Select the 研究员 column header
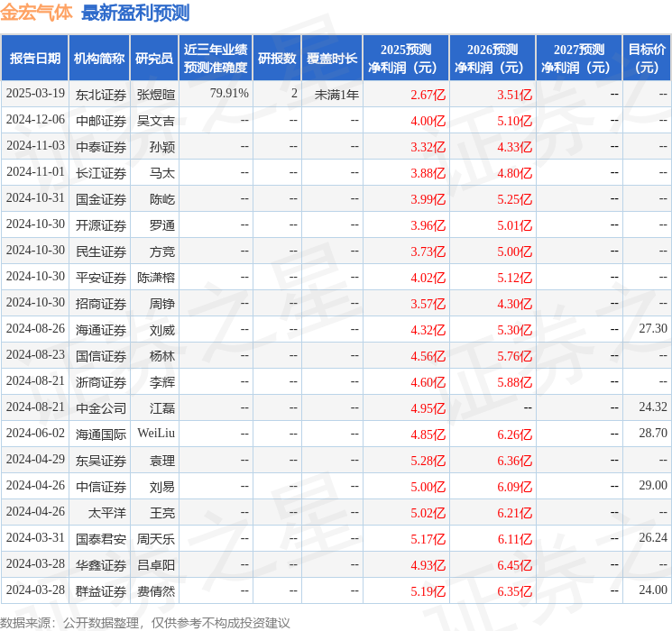The image size is (672, 631). (x=154, y=59)
